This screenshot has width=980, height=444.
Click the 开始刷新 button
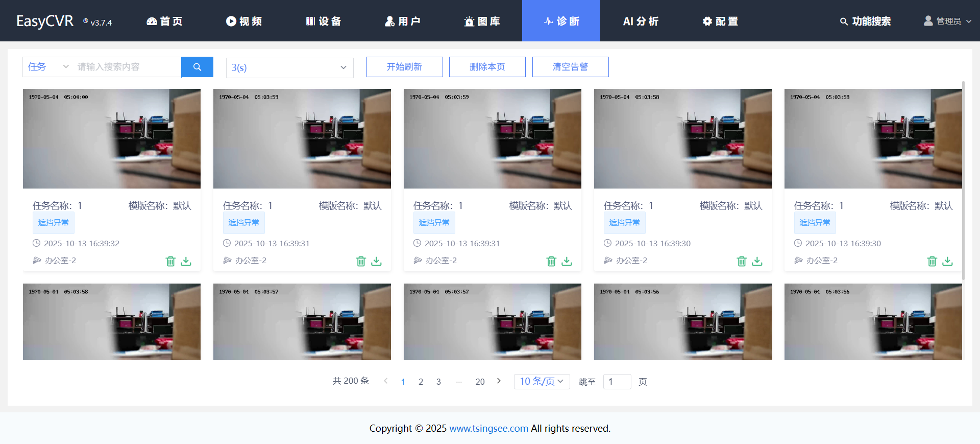click(404, 67)
